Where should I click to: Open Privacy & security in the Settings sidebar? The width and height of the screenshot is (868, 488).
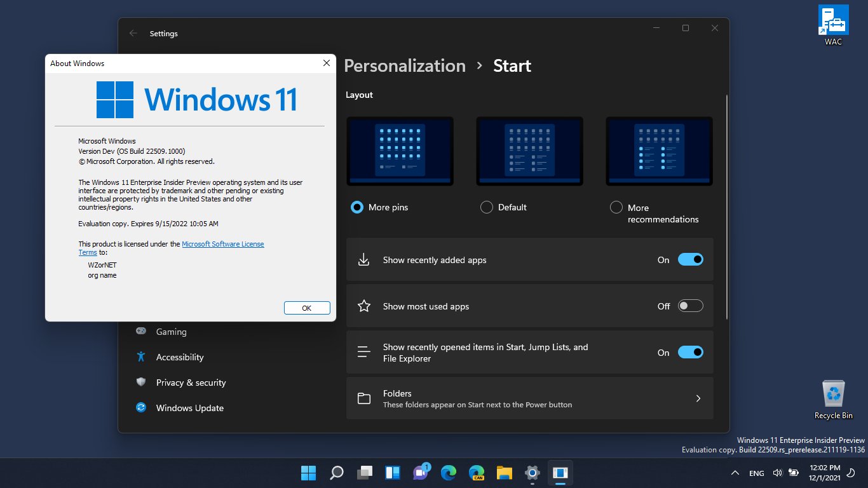click(x=191, y=383)
